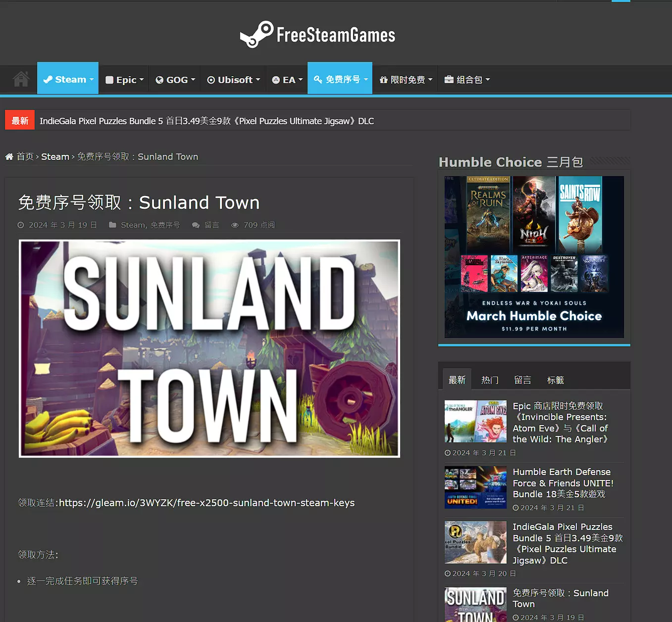
Task: Switch to the 热门 tab
Action: tap(490, 380)
